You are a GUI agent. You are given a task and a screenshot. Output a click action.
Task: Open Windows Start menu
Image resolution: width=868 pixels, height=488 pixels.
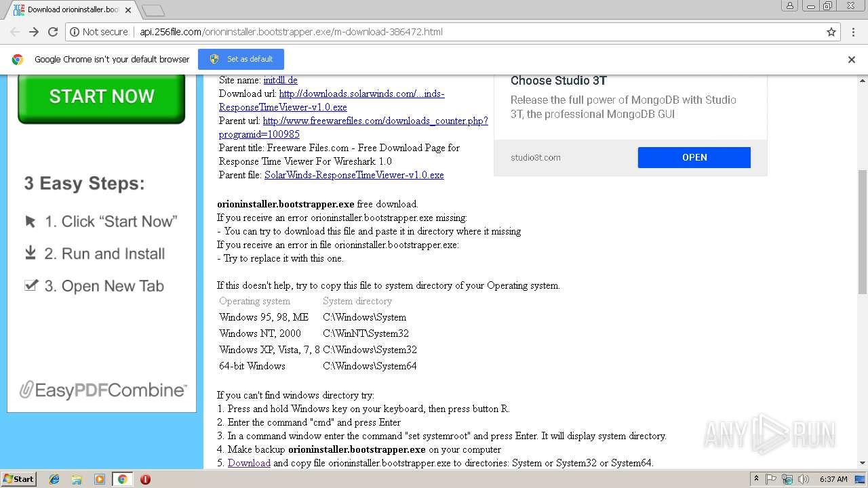18,479
